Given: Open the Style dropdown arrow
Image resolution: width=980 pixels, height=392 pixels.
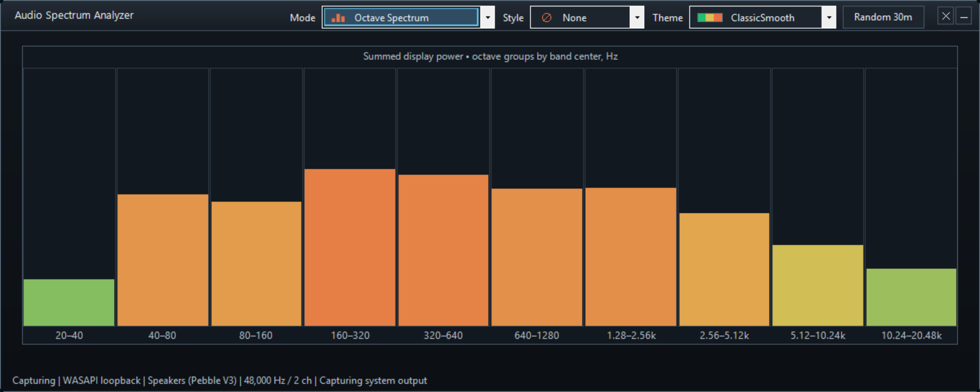Looking at the screenshot, I should pos(637,17).
